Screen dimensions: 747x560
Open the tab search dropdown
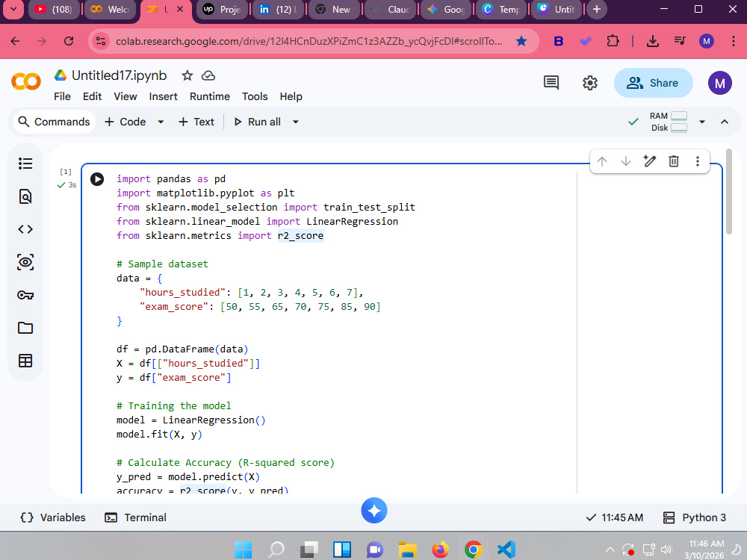point(13,9)
